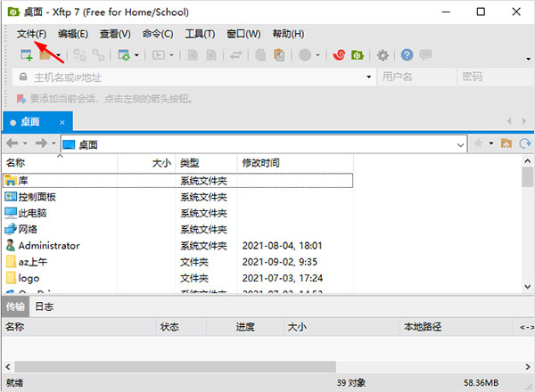Sort files by 修改时间 column header
This screenshot has height=392, width=535.
point(295,163)
